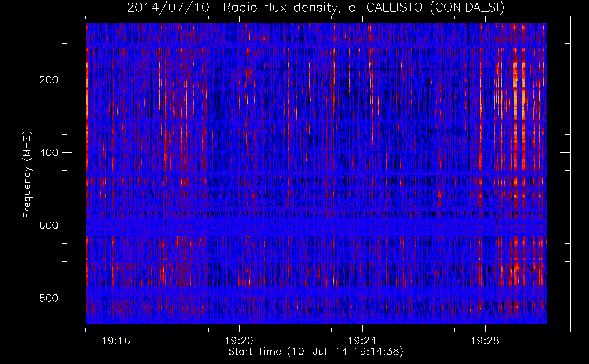Click the 600 frequency tick label
Screen dimensions: 589x364
pyautogui.click(x=48, y=225)
